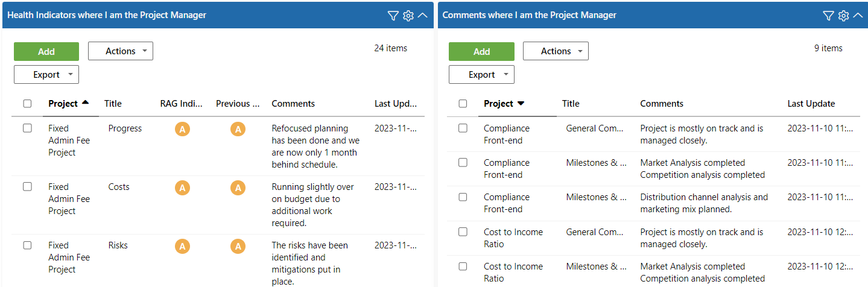Image resolution: width=868 pixels, height=287 pixels.
Task: Click amber RAG indicator for Progress row
Action: 182,129
